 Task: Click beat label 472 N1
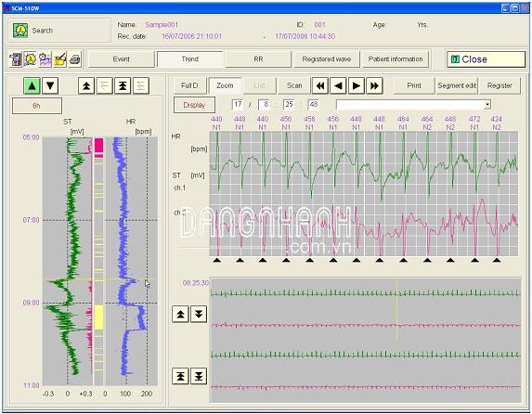(x=474, y=123)
